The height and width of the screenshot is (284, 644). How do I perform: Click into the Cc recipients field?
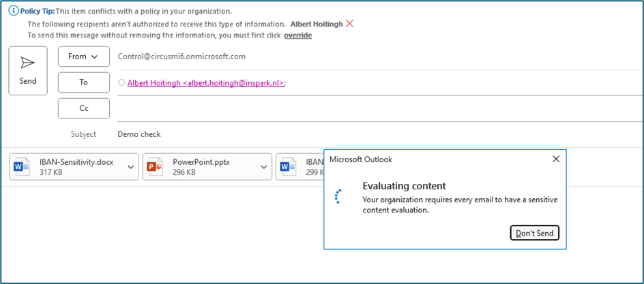[375, 108]
